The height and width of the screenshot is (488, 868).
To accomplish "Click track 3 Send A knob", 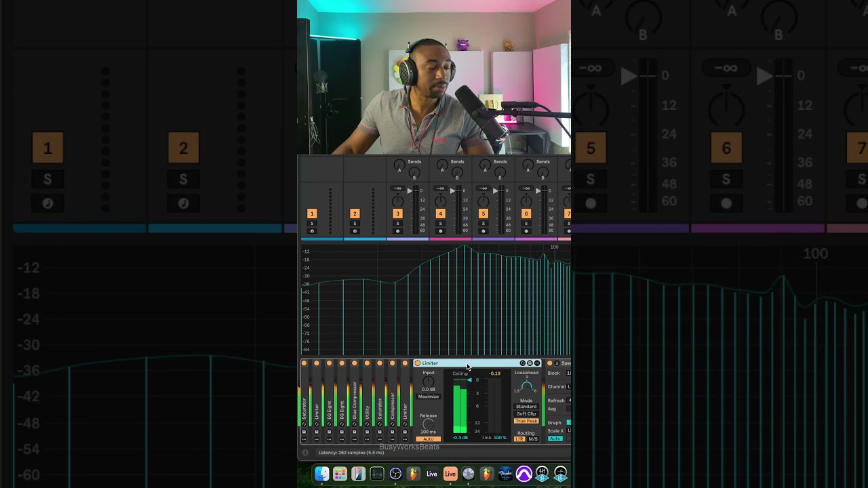I will pyautogui.click(x=399, y=165).
